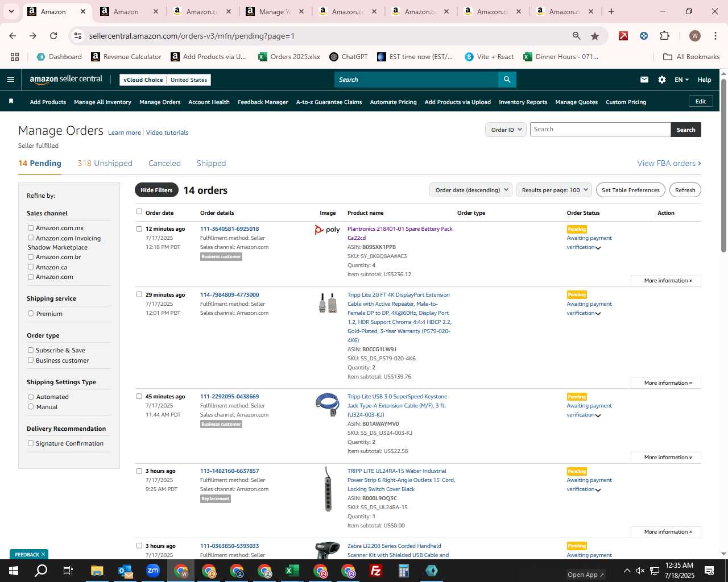Open the Video tutorials link
728x582 pixels.
pos(167,132)
